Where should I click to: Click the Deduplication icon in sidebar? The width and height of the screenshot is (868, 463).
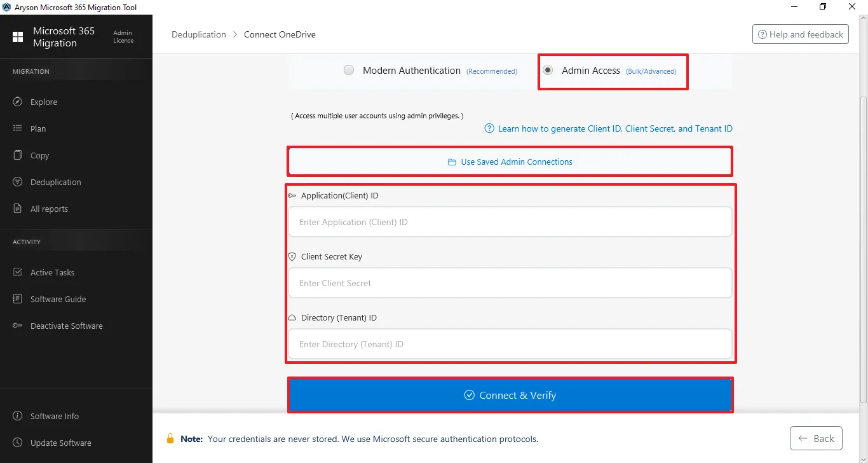point(18,182)
